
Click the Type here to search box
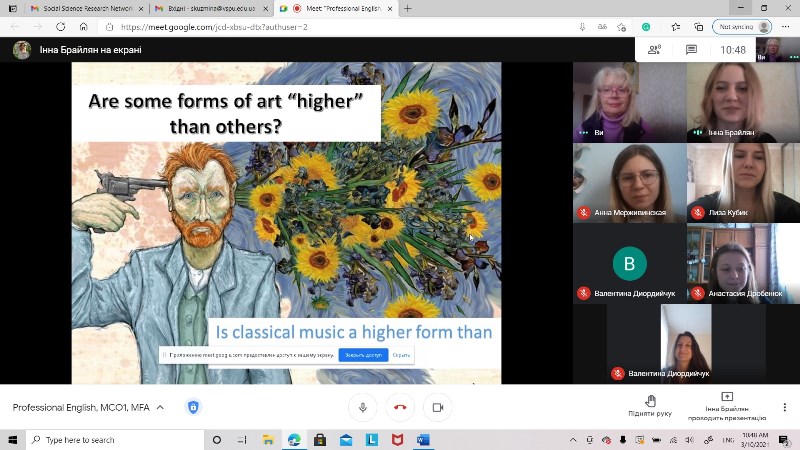[x=115, y=440]
